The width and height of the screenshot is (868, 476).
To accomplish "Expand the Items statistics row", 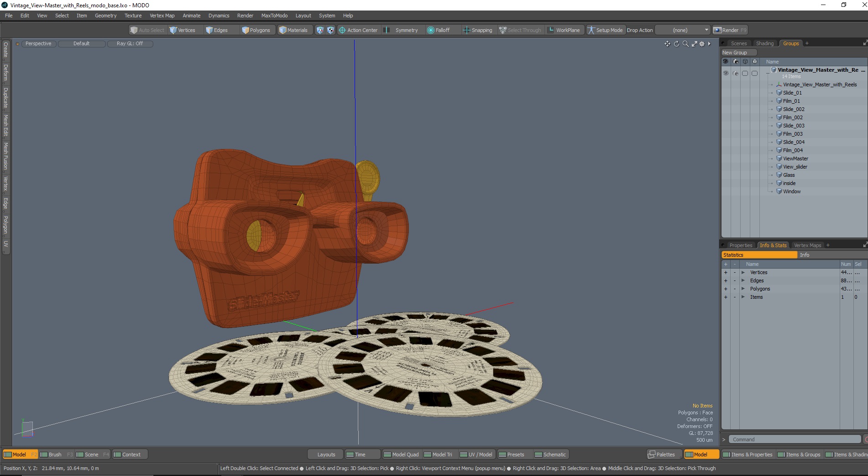I will [743, 297].
